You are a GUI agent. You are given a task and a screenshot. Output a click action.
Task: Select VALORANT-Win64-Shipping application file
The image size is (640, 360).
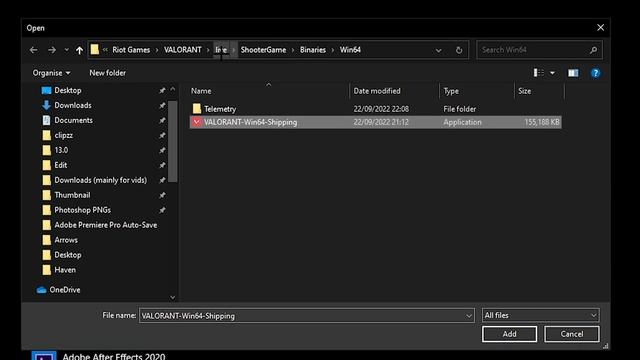click(376, 122)
